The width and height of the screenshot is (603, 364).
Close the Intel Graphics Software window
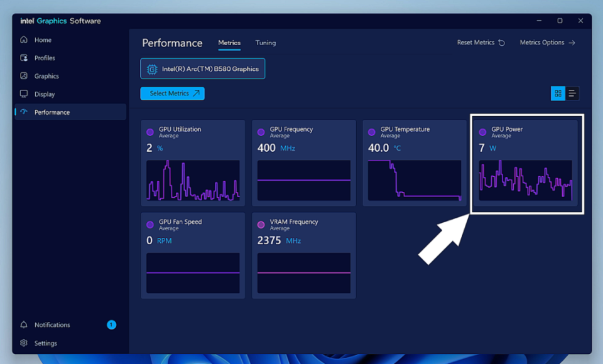[x=580, y=21]
